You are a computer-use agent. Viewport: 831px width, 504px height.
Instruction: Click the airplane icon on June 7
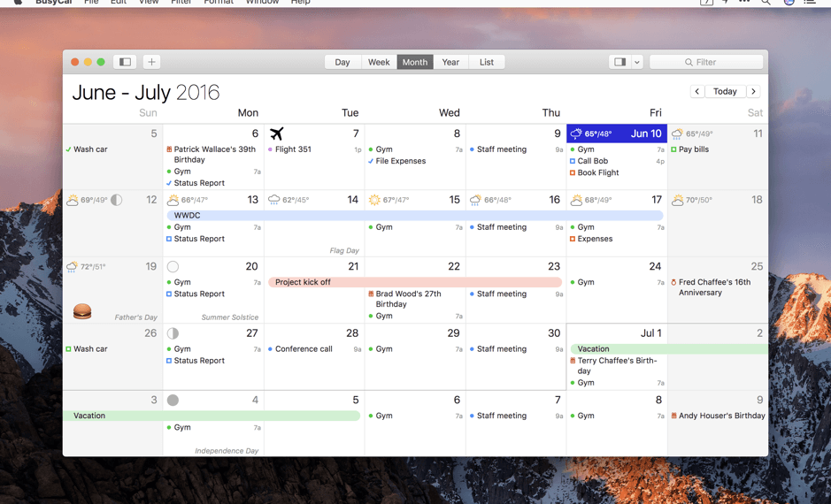(277, 134)
